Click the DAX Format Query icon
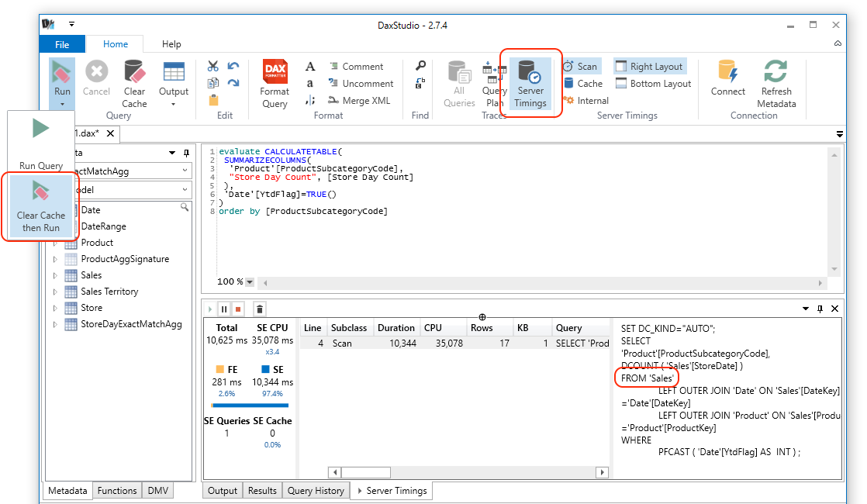Screen dimensions: 867x504 click(x=275, y=72)
